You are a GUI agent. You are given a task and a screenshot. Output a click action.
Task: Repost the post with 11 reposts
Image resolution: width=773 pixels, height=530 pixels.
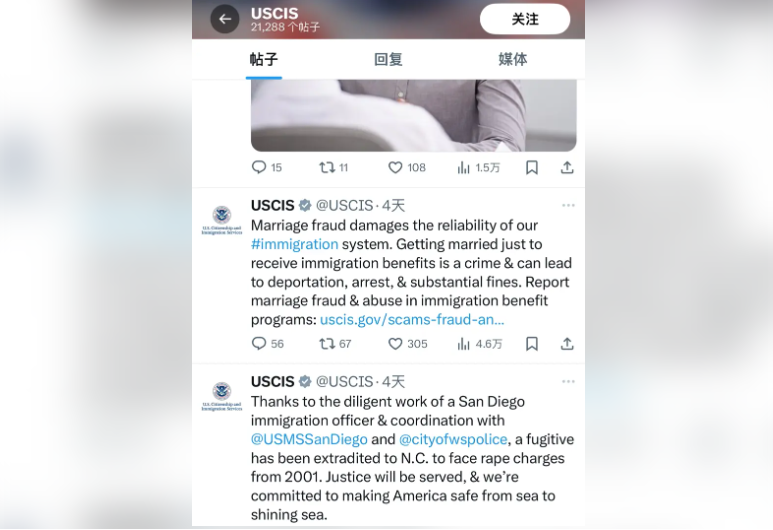click(x=334, y=168)
